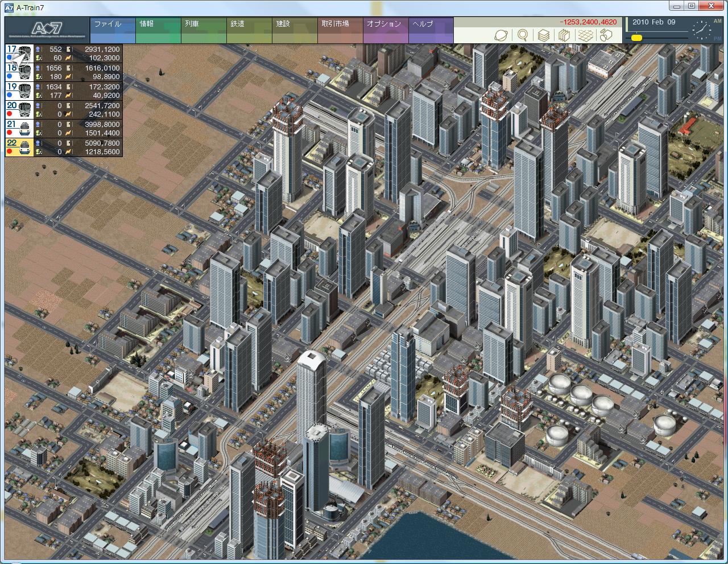Open the 列車 (Train) menu
The image size is (728, 564).
point(204,30)
